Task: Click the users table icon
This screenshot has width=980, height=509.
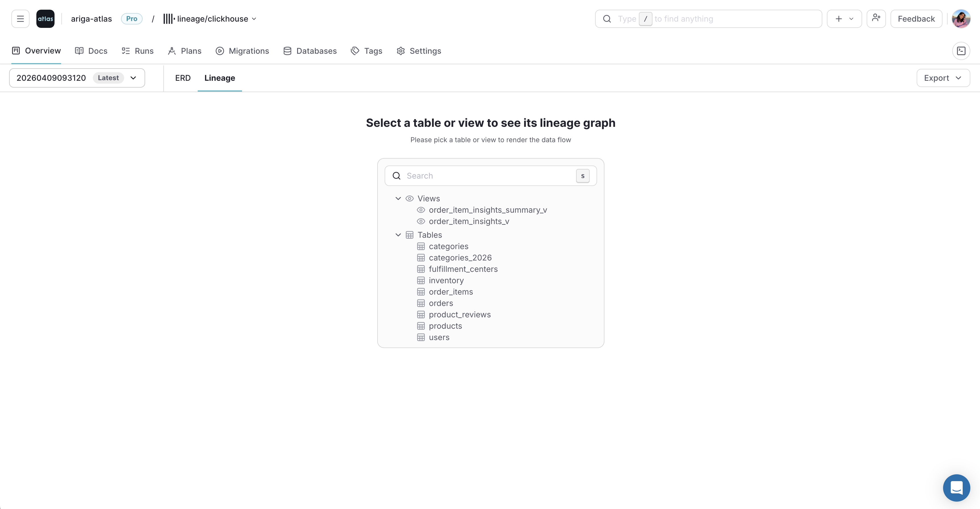Action: [x=421, y=337]
